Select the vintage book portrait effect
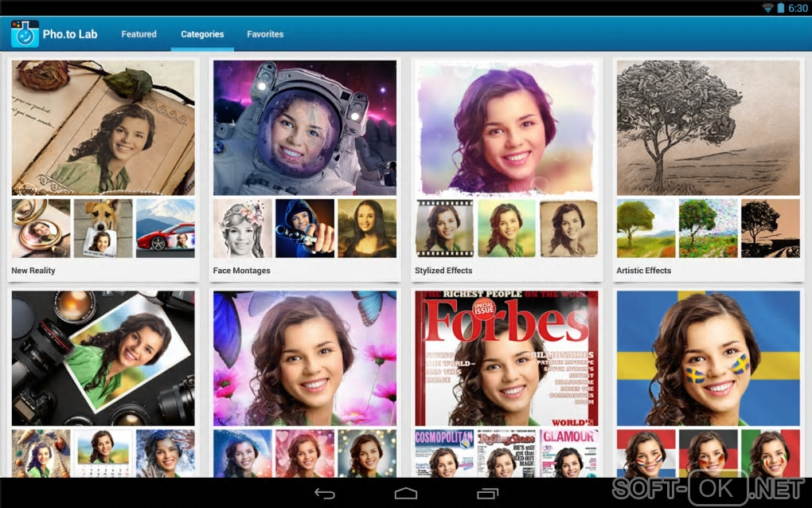This screenshot has width=812, height=508. tap(103, 127)
